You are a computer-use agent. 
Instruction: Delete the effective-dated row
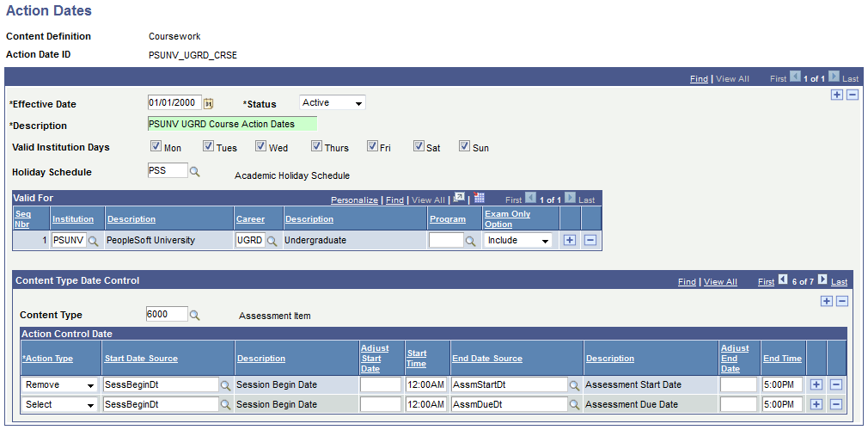(853, 95)
